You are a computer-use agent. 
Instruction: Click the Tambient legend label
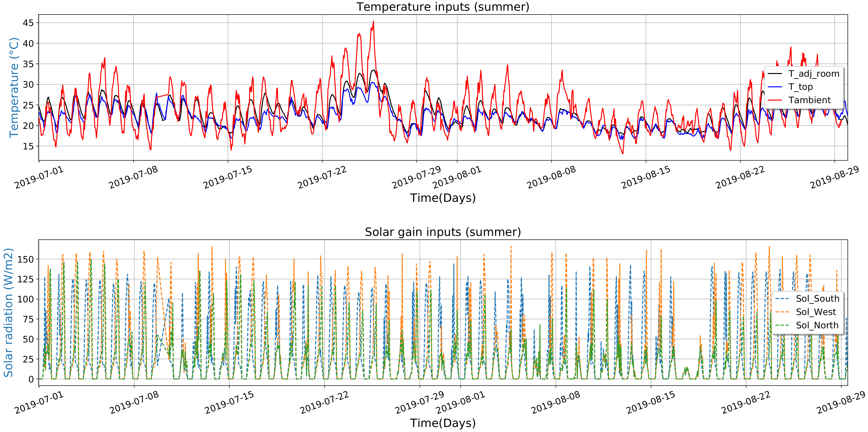[x=809, y=100]
